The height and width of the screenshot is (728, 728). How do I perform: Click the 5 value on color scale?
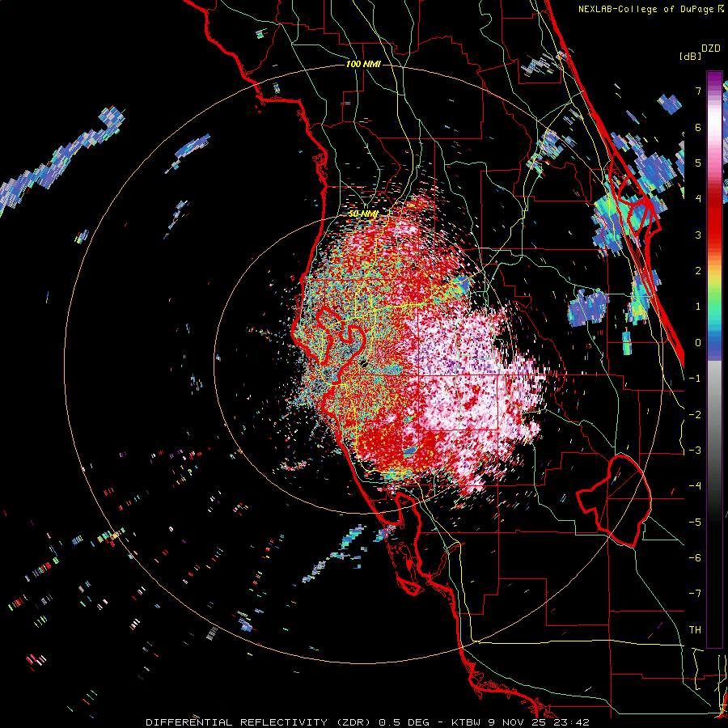[698, 163]
